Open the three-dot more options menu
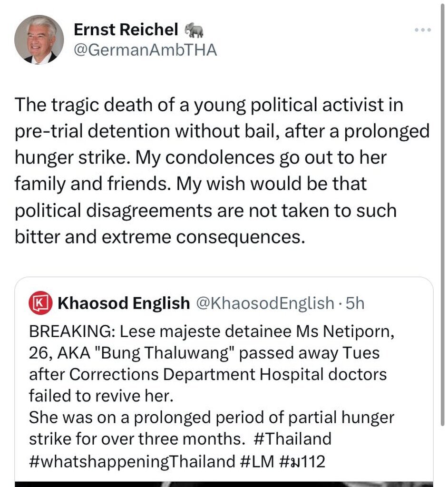Image resolution: width=448 pixels, height=487 pixels. 422,30
